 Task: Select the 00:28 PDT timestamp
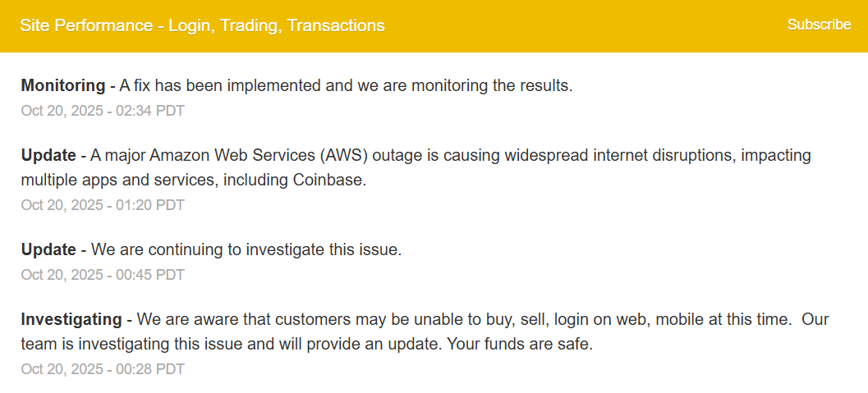tap(103, 369)
